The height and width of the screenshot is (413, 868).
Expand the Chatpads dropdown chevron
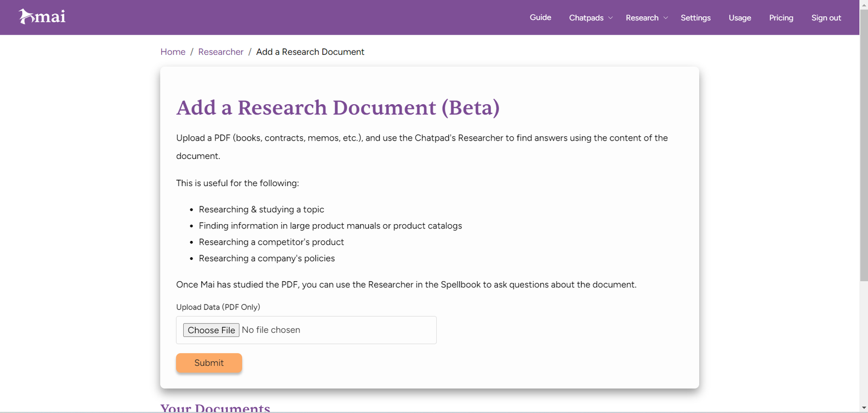coord(610,18)
